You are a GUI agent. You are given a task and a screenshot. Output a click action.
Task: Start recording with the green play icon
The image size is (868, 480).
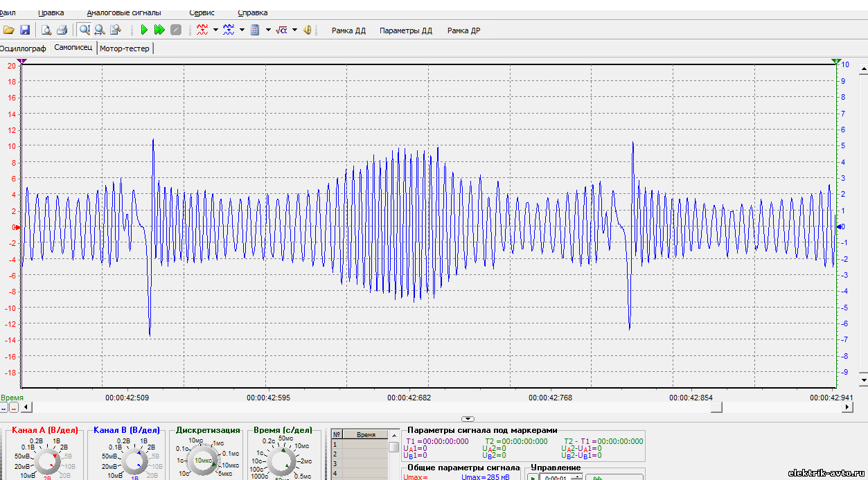coord(144,30)
